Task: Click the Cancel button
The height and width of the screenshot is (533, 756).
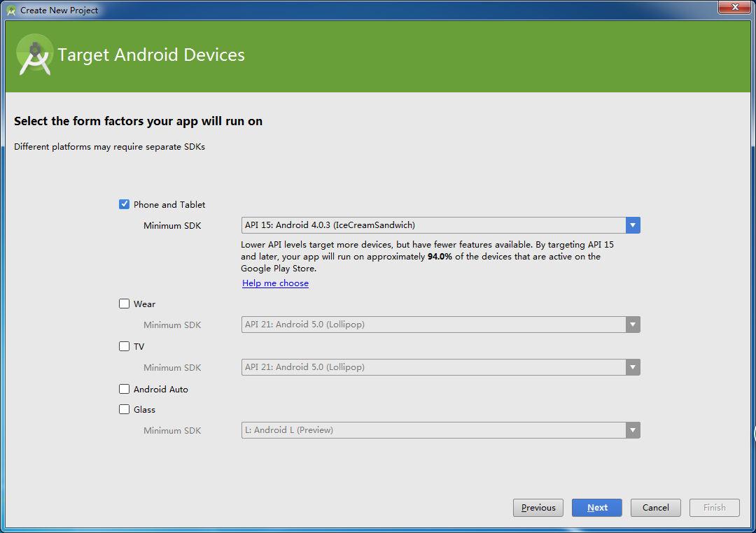Action: point(656,508)
